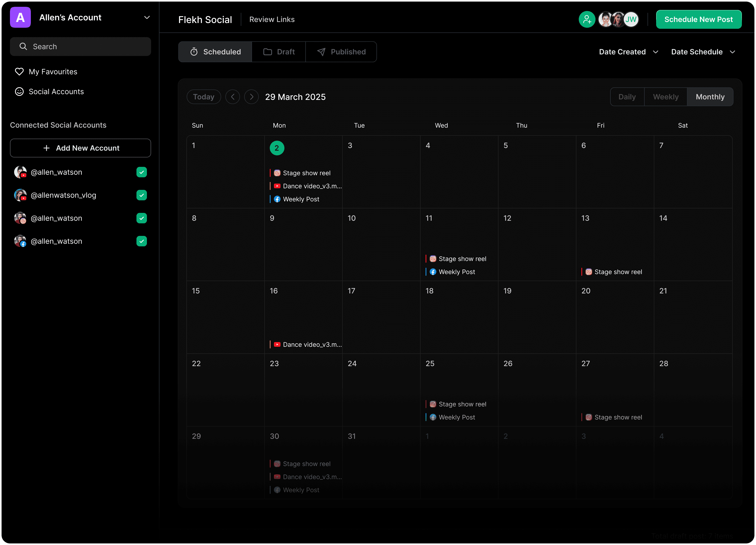Viewport: 756px width, 545px height.
Task: Click Schedule New Post button
Action: [x=698, y=19]
